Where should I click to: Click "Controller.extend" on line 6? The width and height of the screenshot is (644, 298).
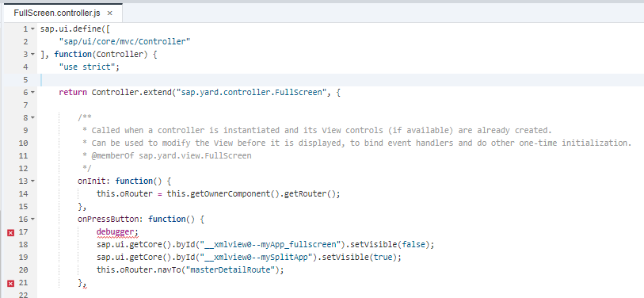pos(131,92)
